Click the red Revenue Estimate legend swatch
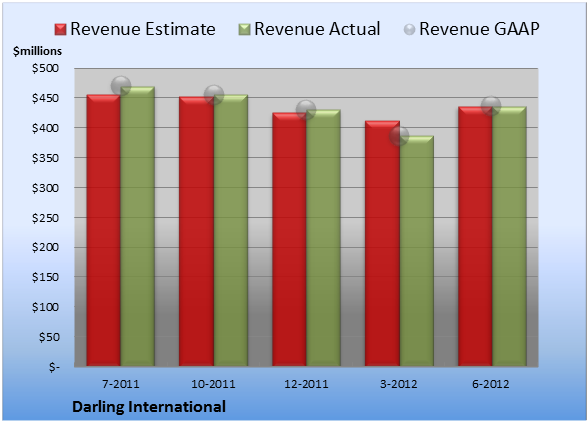Image resolution: width=588 pixels, height=422 pixels. (x=60, y=30)
